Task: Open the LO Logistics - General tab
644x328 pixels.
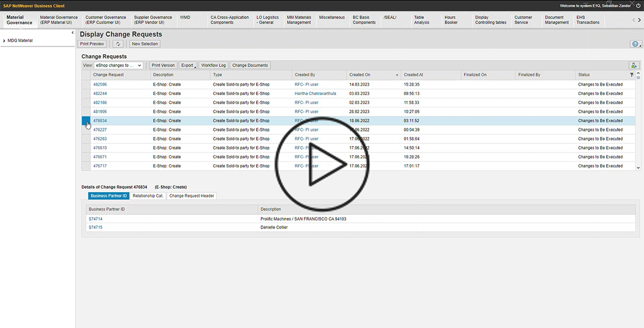Action: click(268, 20)
